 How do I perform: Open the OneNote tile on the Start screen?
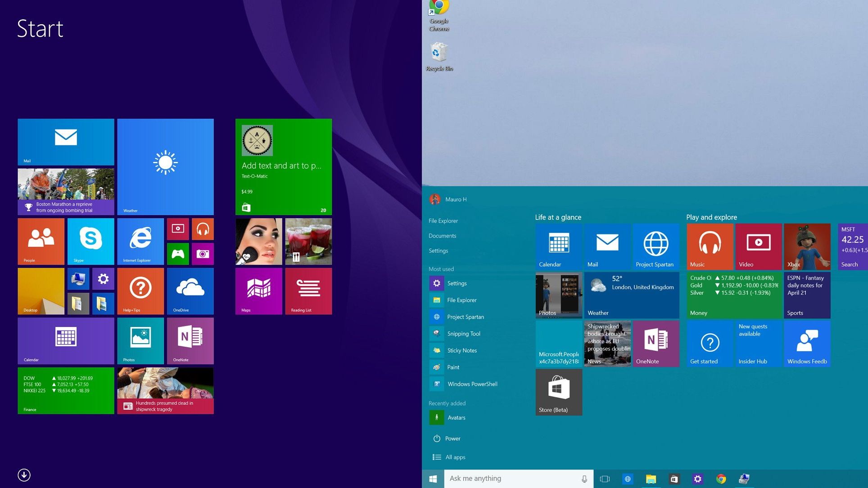tap(190, 341)
